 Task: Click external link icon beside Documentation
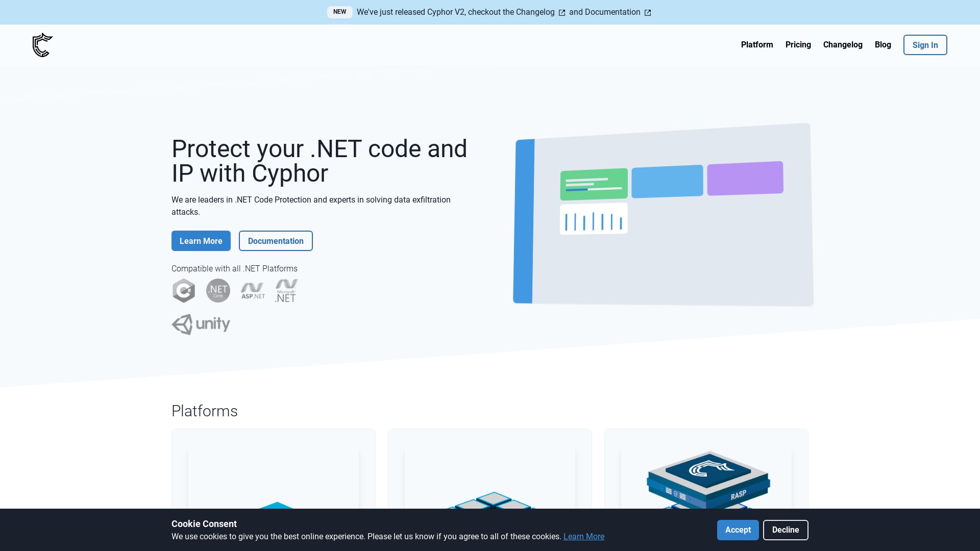pyautogui.click(x=648, y=13)
